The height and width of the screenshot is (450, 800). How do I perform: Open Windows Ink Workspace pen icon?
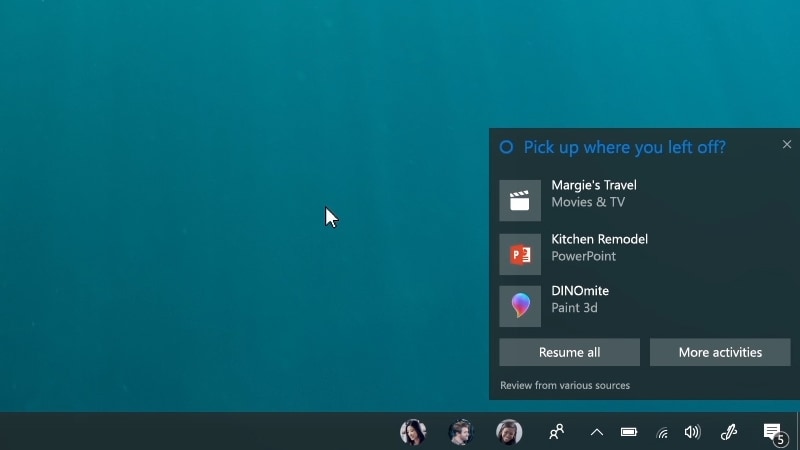(729, 432)
